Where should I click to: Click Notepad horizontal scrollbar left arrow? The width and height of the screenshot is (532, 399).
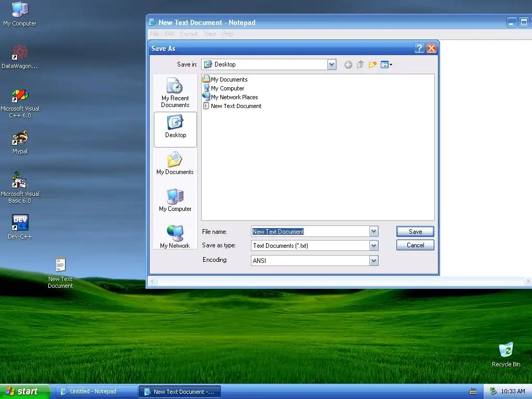click(x=153, y=281)
